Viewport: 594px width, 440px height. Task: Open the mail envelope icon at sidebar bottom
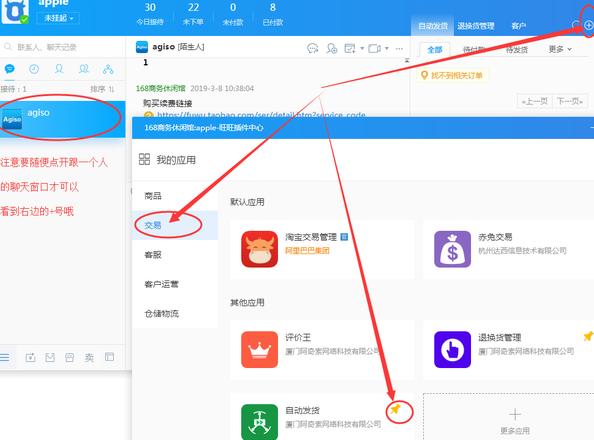(50, 357)
